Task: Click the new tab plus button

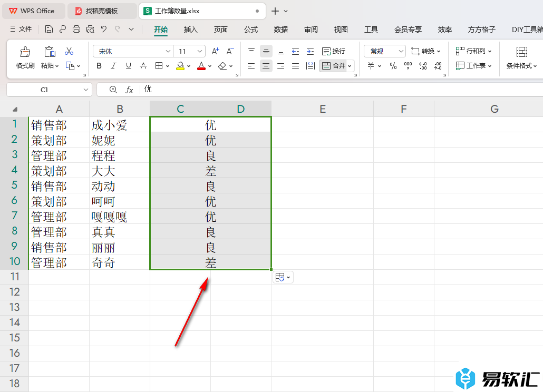Action: [275, 11]
